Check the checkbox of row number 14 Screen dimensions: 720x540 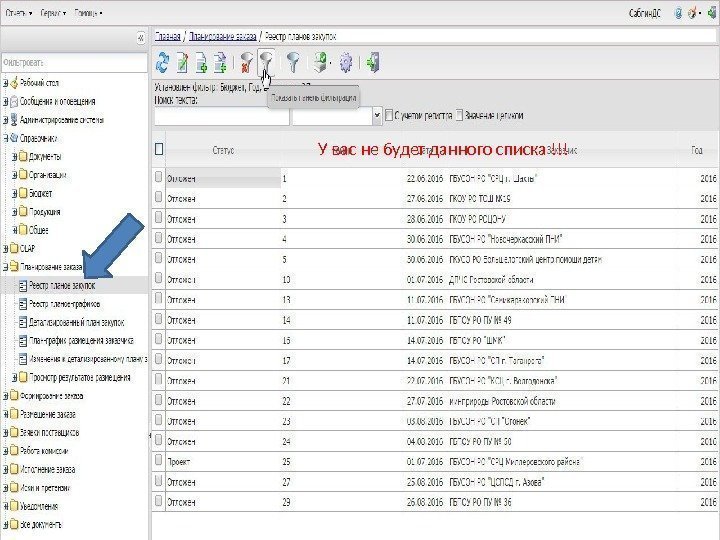coord(158,319)
